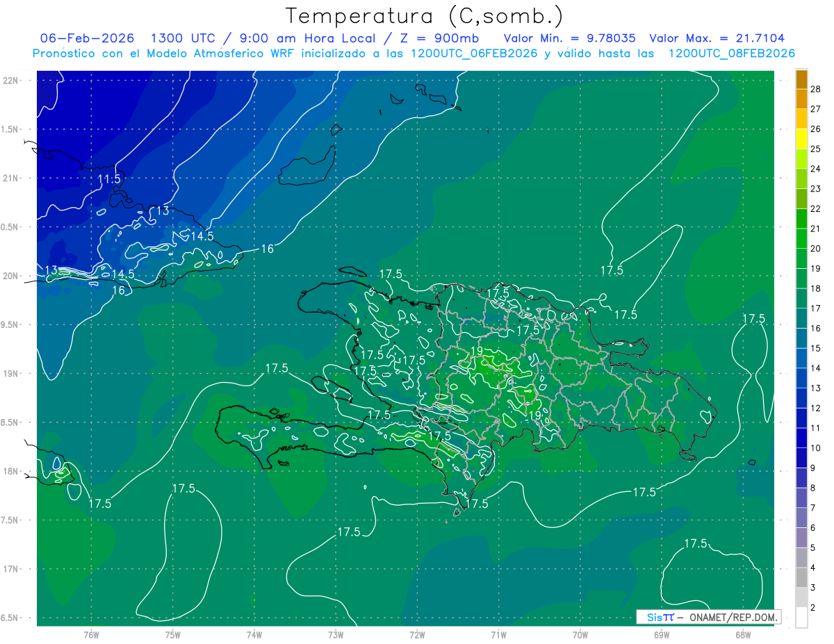Click the 'ONAMET/REP.DOM.' credit label
The height and width of the screenshot is (644, 834).
coord(733,617)
